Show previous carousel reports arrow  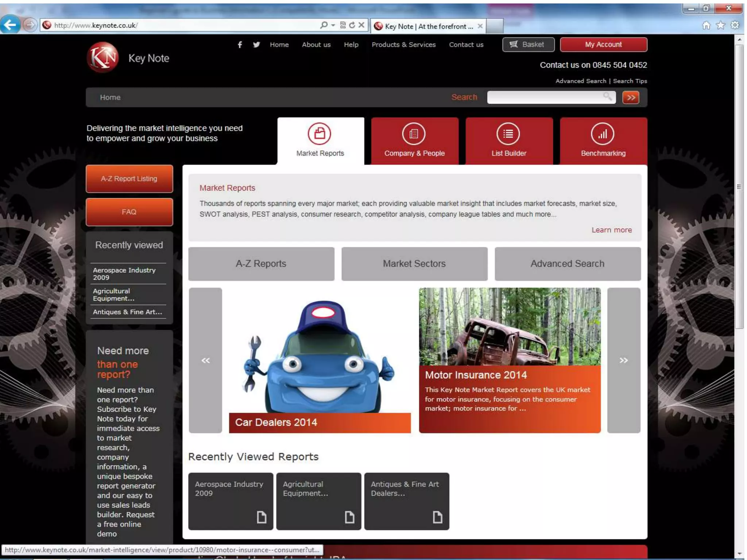point(205,360)
